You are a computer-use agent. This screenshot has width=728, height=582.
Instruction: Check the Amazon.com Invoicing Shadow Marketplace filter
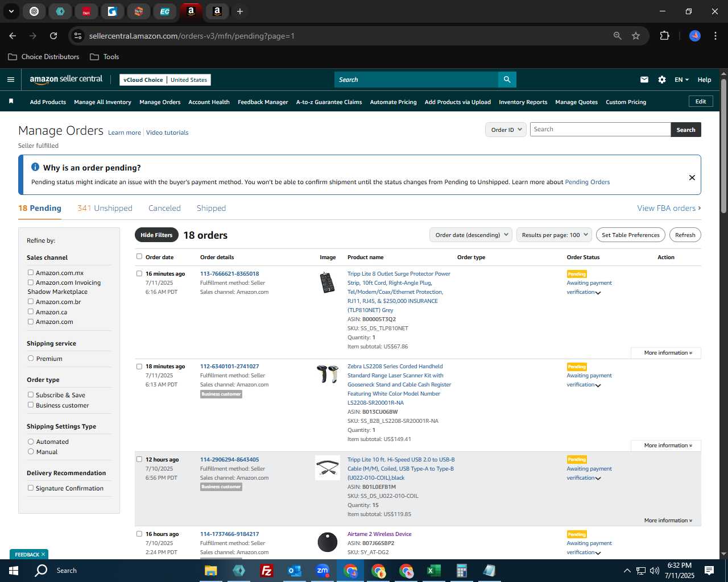click(31, 282)
